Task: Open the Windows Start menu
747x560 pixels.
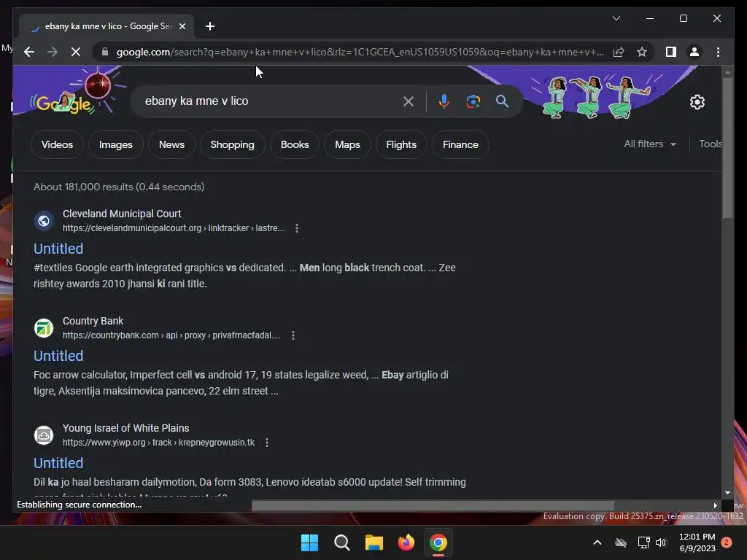Action: pos(309,542)
